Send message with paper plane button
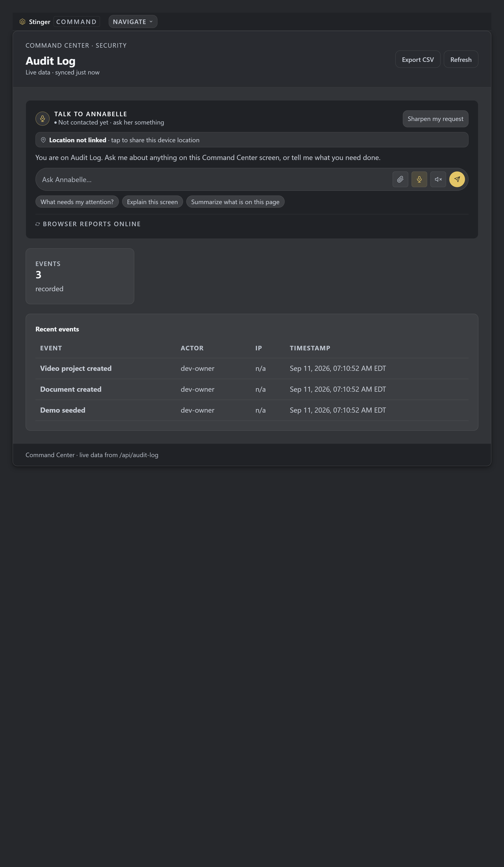Screen dimensions: 504x867 click(457, 179)
